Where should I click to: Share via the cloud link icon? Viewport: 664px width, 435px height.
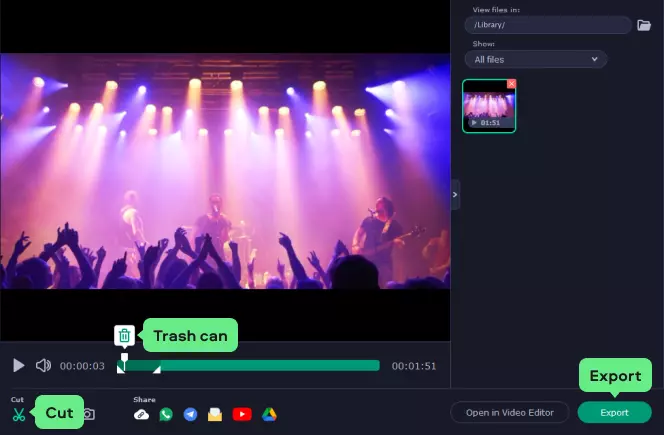point(142,414)
